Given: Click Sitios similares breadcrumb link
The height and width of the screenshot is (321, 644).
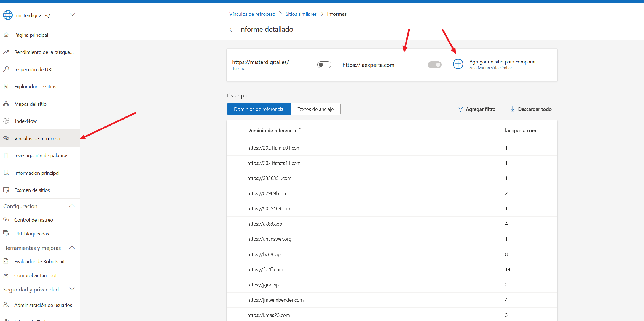Looking at the screenshot, I should (x=301, y=14).
